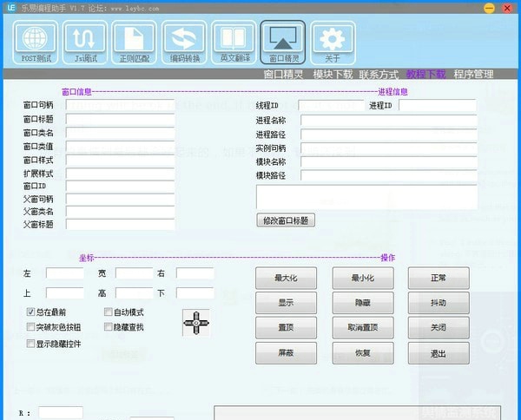Click the 窗口标题 input field

(x=120, y=120)
